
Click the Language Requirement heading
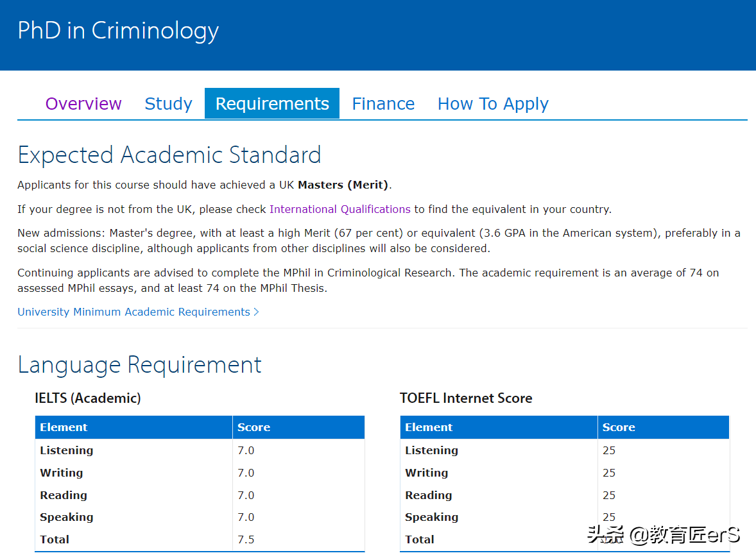[140, 365]
